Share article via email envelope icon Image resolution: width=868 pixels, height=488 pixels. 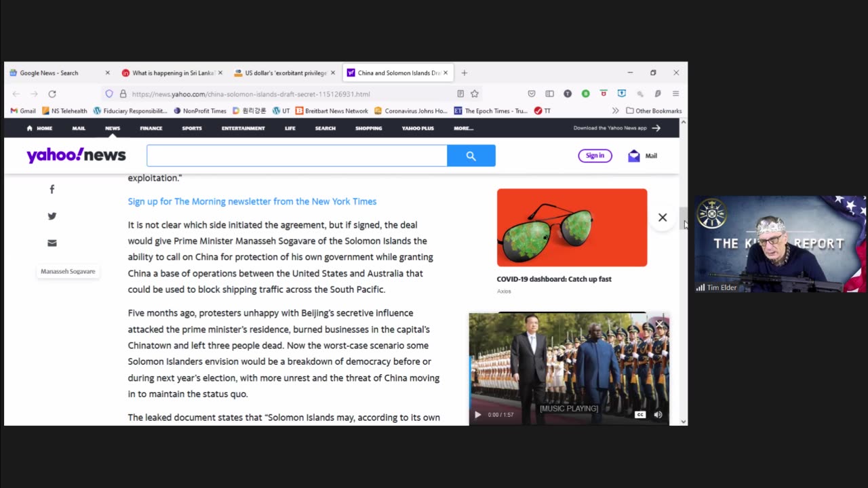52,243
